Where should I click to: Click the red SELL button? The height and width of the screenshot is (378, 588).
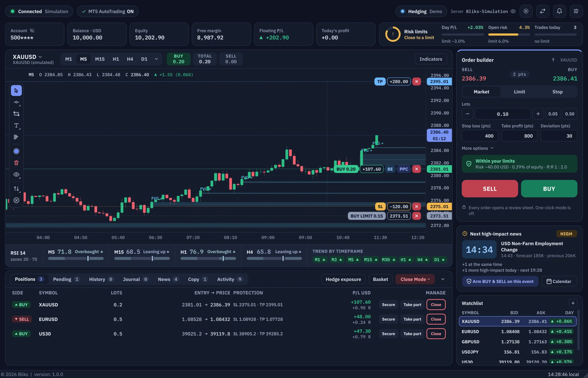click(490, 189)
